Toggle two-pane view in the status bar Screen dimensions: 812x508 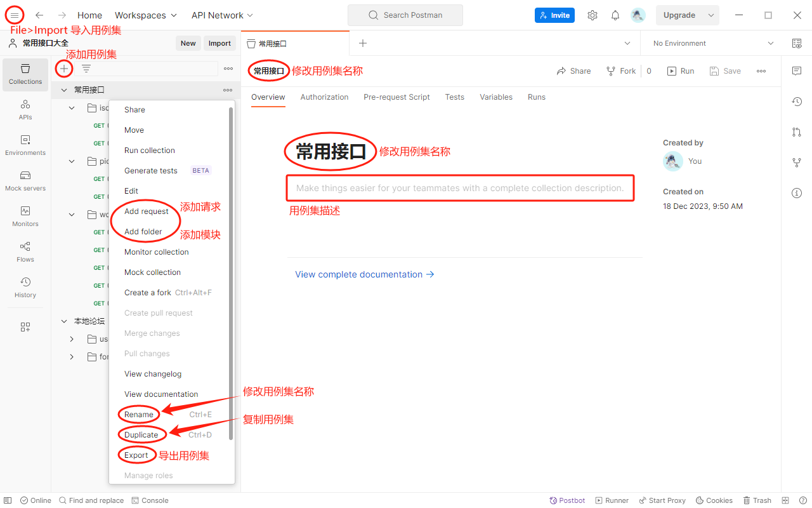(x=785, y=500)
